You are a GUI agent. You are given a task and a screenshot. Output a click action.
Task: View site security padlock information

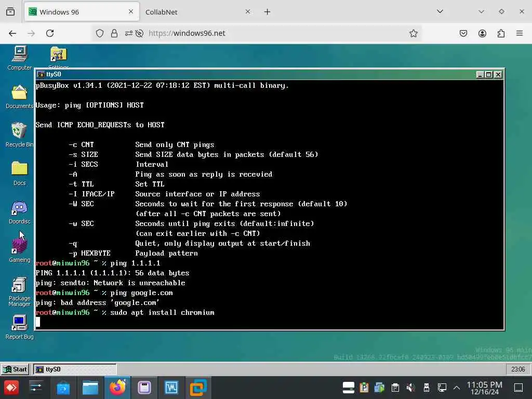[x=114, y=33]
